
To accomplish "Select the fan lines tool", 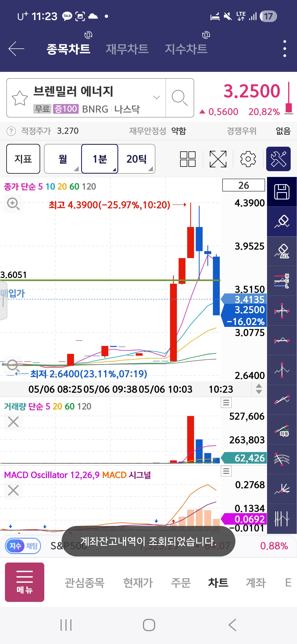I will coord(282,489).
